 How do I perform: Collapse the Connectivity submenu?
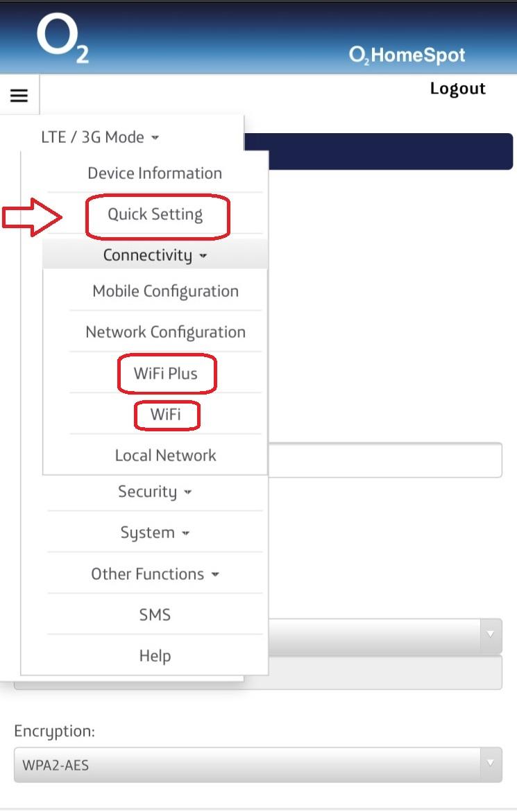point(154,254)
